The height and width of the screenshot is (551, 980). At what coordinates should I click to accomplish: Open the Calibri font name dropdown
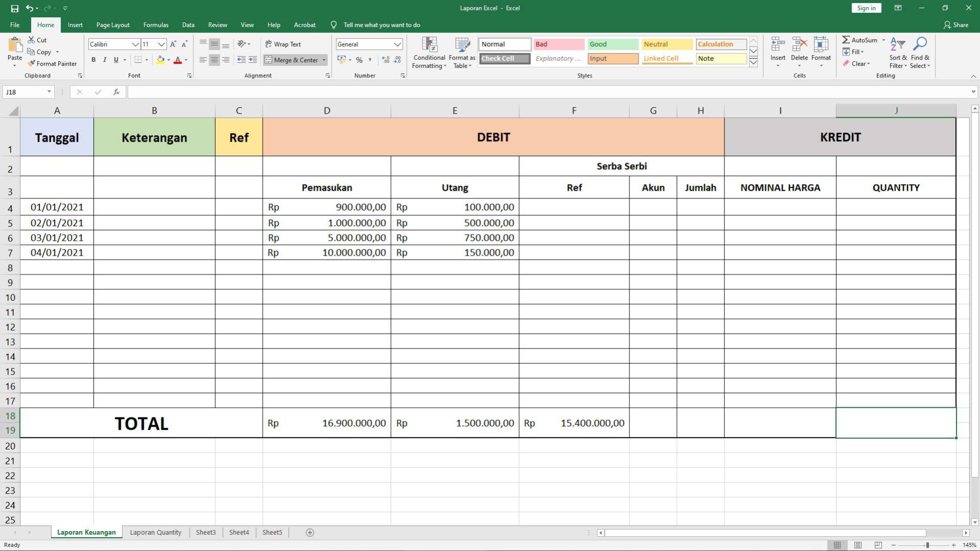pyautogui.click(x=135, y=44)
